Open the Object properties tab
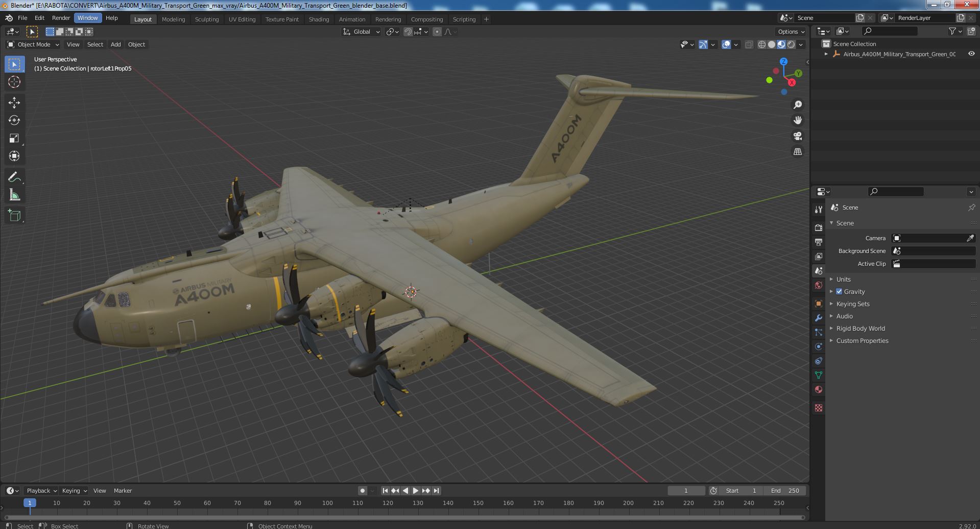The width and height of the screenshot is (980, 529). point(819,304)
